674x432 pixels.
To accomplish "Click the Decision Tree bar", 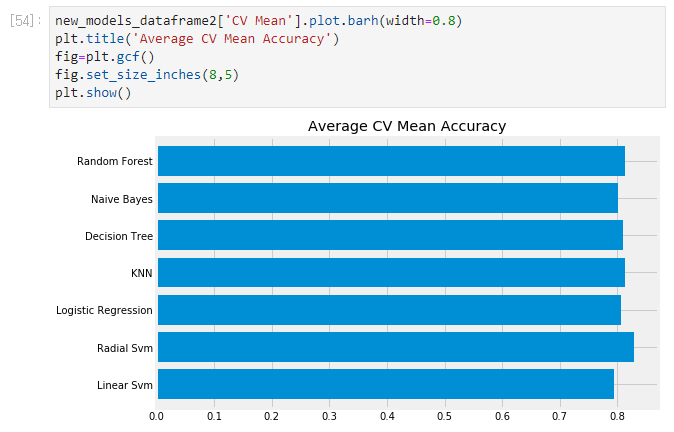I will click(x=390, y=235).
